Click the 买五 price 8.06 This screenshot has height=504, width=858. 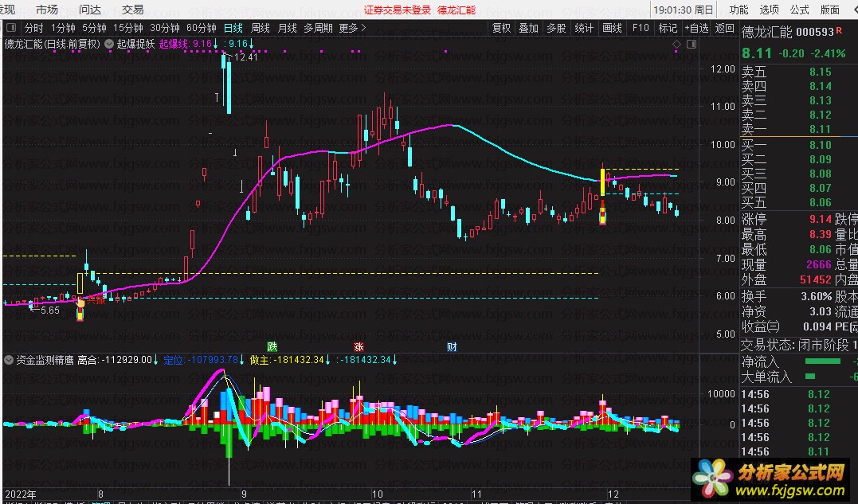[x=821, y=202]
